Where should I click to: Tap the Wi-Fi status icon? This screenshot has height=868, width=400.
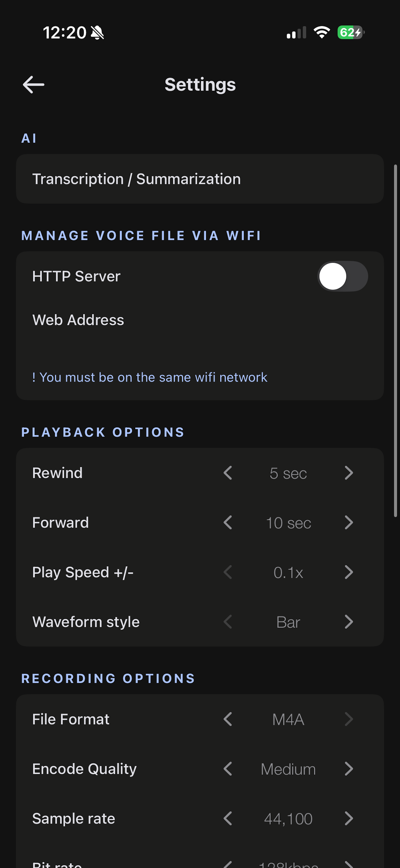(x=322, y=32)
